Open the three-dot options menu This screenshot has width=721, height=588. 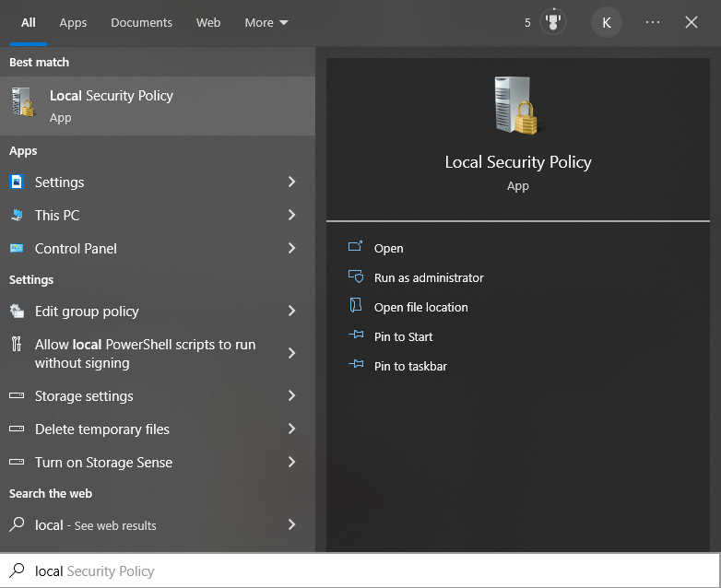click(x=653, y=22)
